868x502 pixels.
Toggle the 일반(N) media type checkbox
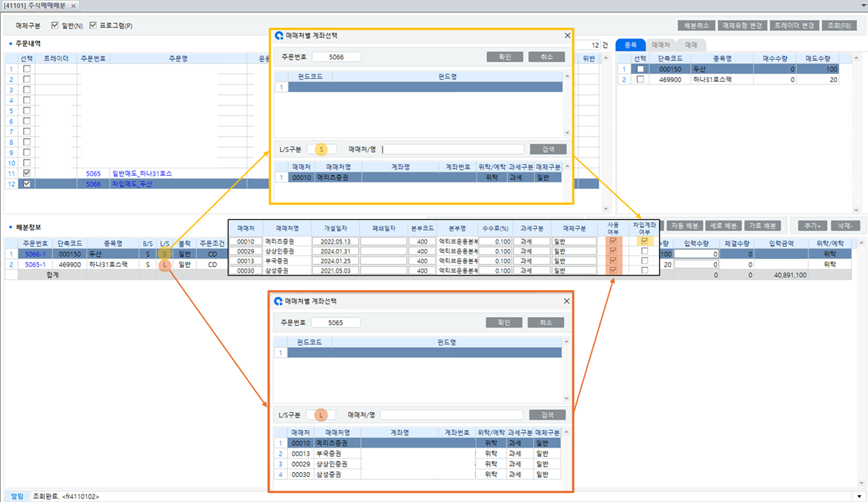55,26
